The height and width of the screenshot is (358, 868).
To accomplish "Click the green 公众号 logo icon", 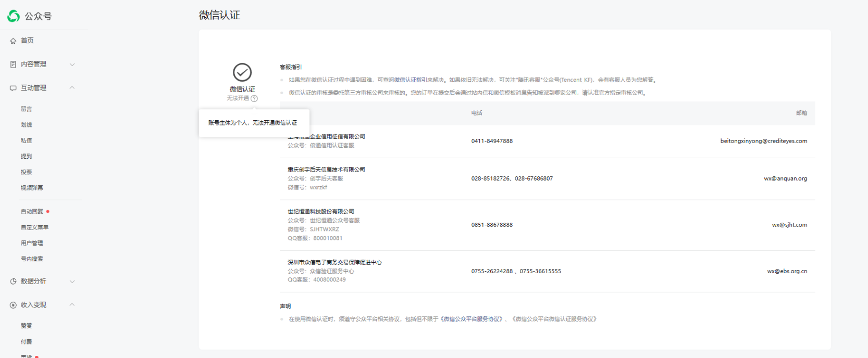I will coord(14,16).
